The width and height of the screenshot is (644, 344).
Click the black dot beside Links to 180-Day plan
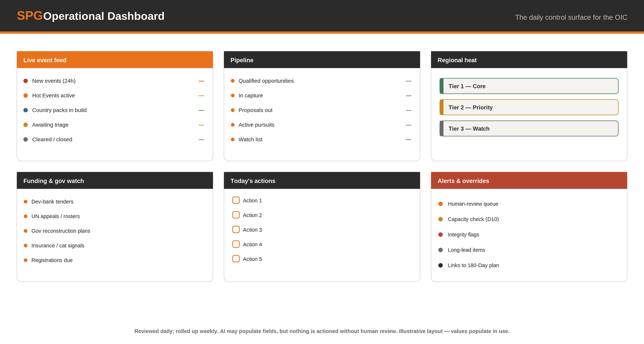[x=440, y=265]
